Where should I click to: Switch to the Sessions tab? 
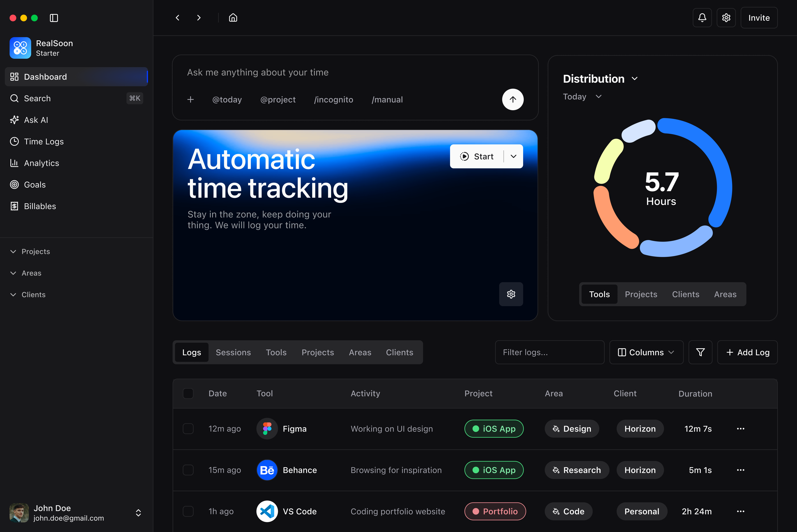tap(233, 352)
